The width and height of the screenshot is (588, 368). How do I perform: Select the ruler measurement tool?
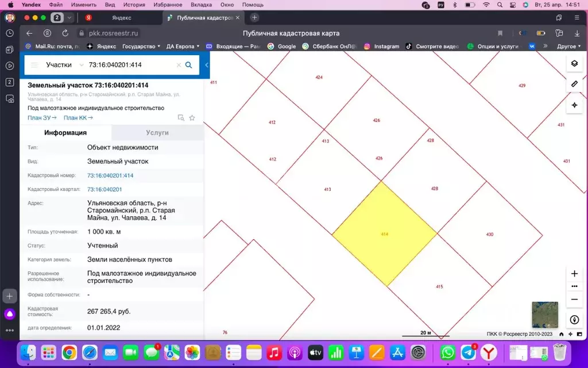tap(574, 84)
